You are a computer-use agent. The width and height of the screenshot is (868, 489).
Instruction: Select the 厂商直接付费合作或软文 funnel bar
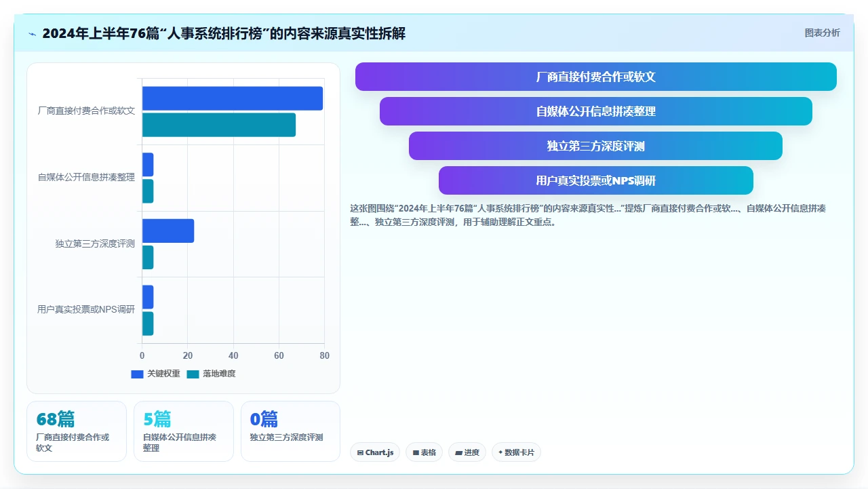595,77
